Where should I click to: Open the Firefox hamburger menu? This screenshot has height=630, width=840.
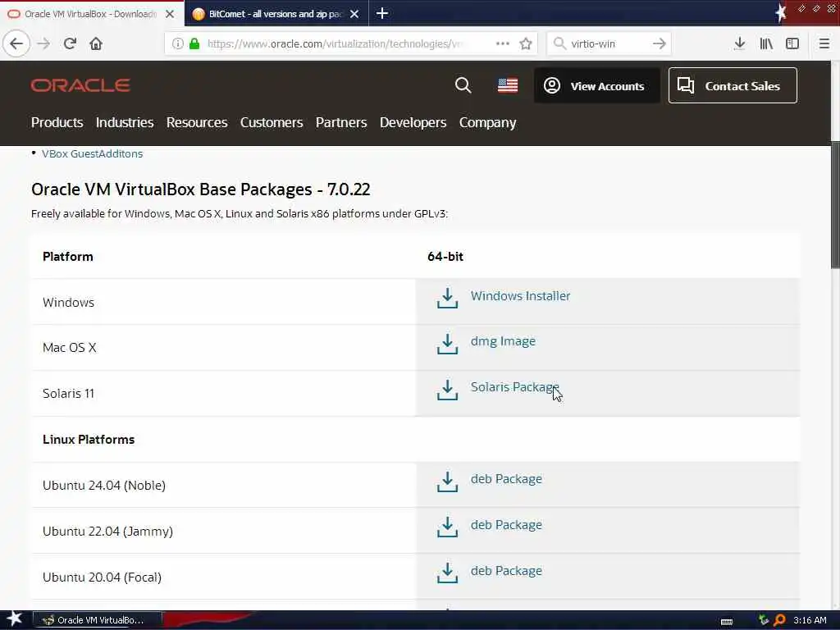pyautogui.click(x=824, y=43)
